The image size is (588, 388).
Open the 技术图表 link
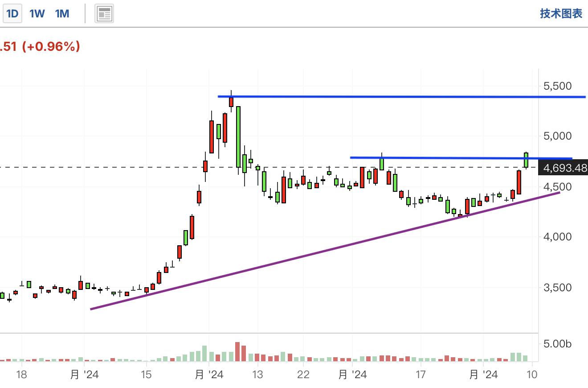(x=561, y=13)
